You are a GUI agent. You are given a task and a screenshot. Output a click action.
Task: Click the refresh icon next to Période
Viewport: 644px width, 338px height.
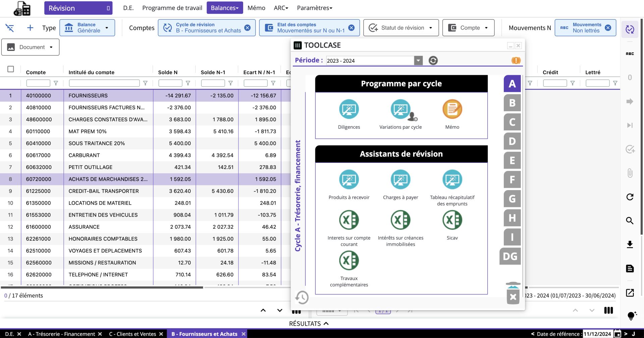(433, 61)
